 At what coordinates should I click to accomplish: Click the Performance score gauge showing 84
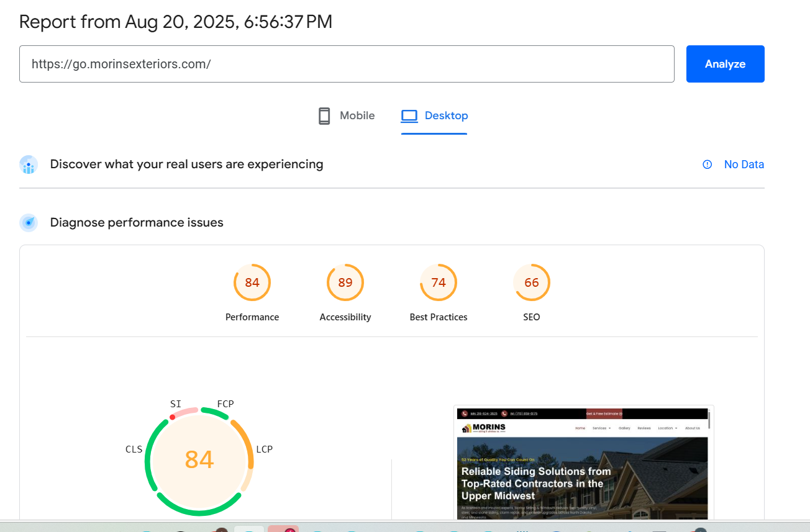[x=252, y=283]
